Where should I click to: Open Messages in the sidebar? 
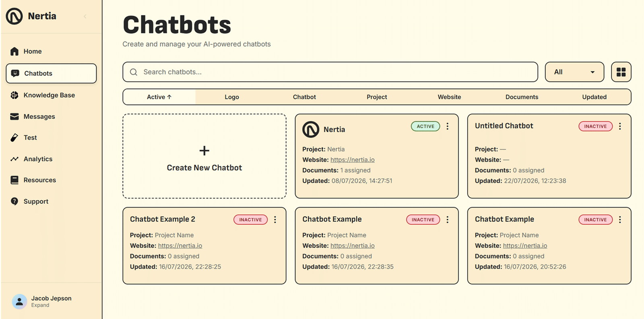51,116
